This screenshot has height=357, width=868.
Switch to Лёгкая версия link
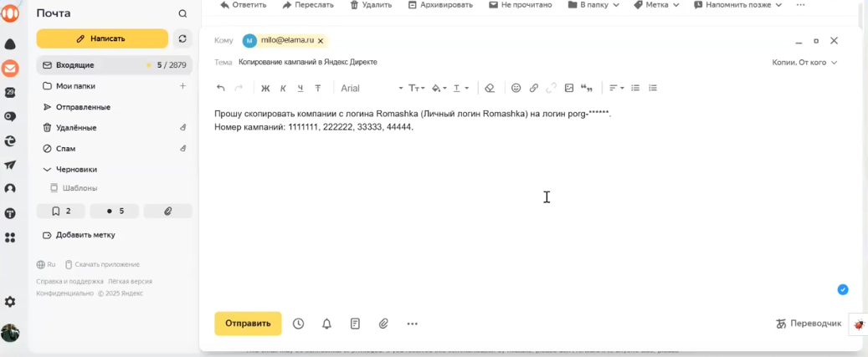point(131,281)
